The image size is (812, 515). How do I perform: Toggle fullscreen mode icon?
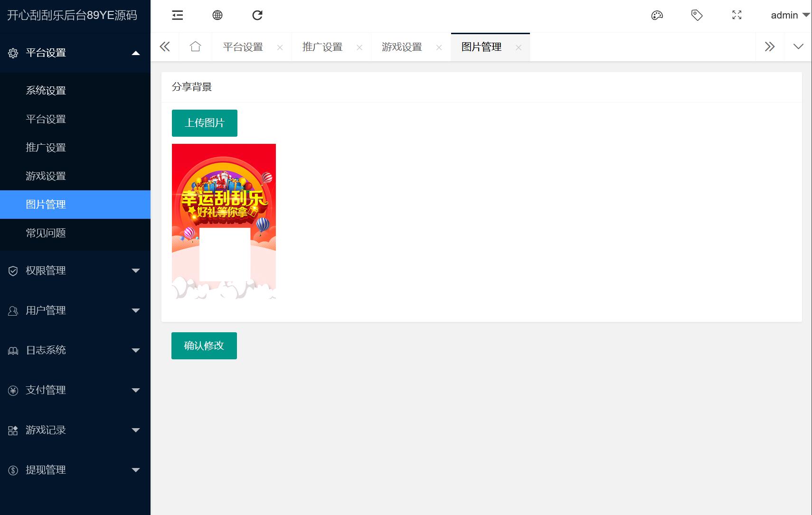pyautogui.click(x=736, y=15)
